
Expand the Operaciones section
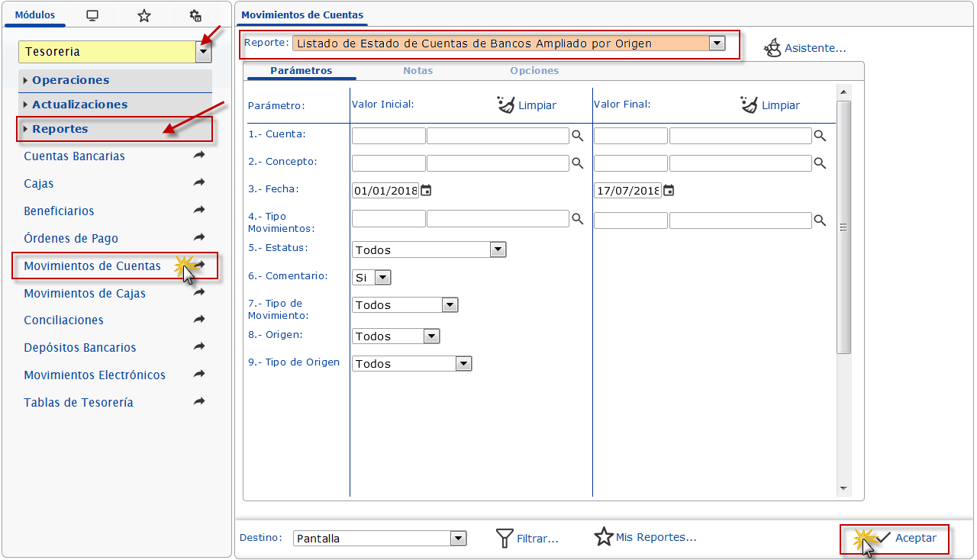70,80
